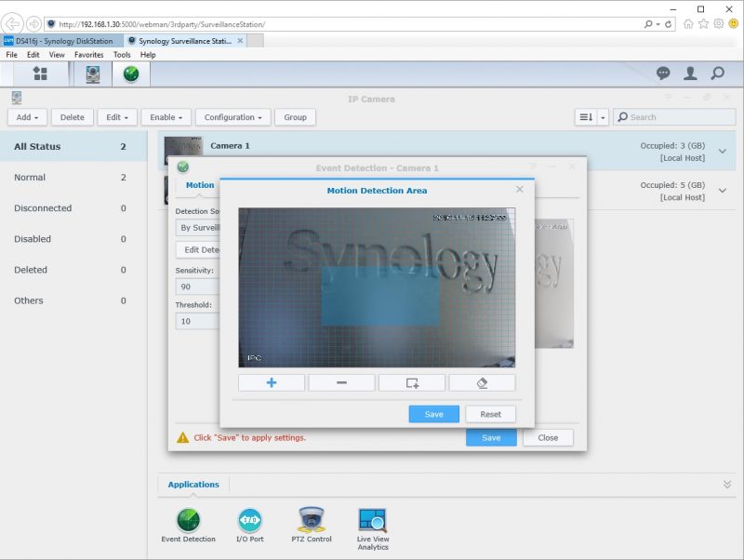Click the Edit Detection Area button
This screenshot has width=744, height=560.
pyautogui.click(x=198, y=249)
